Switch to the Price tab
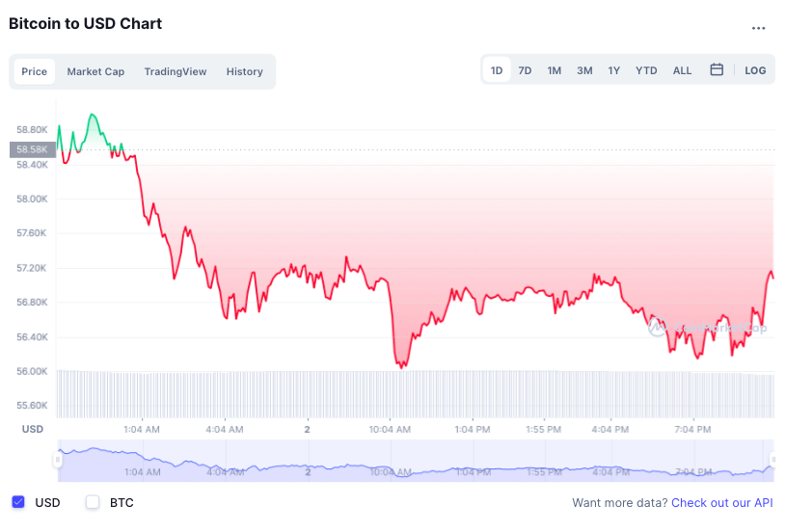This screenshot has height=532, width=786. click(34, 71)
